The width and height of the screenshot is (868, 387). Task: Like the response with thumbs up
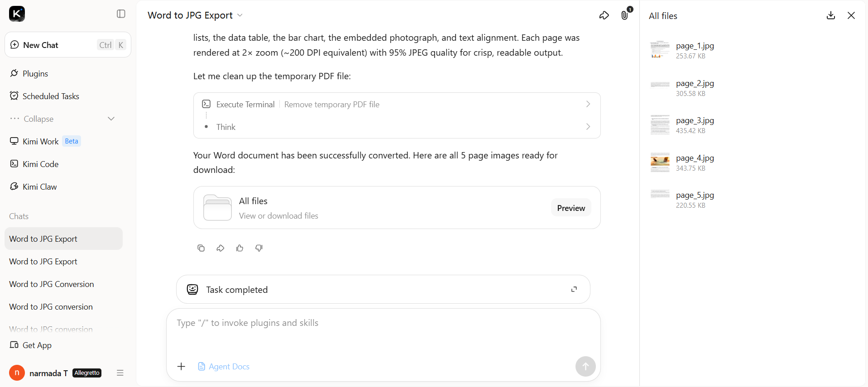click(240, 248)
